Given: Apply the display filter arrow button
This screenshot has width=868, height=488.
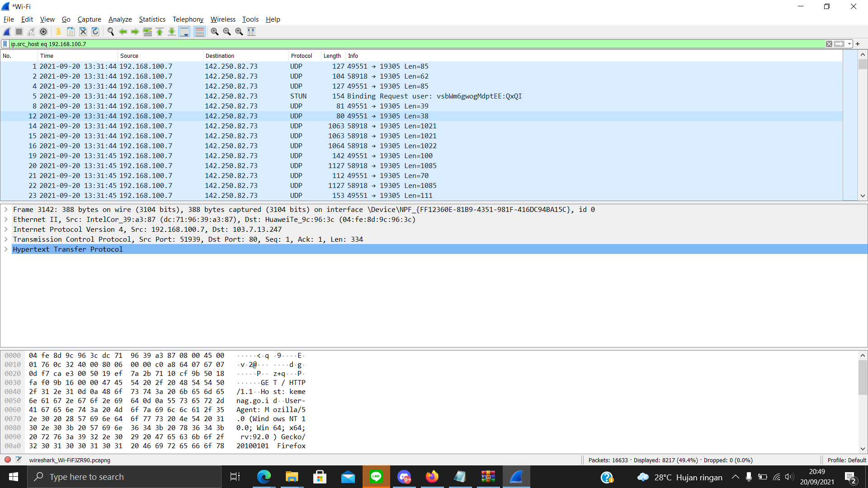Looking at the screenshot, I should [839, 44].
